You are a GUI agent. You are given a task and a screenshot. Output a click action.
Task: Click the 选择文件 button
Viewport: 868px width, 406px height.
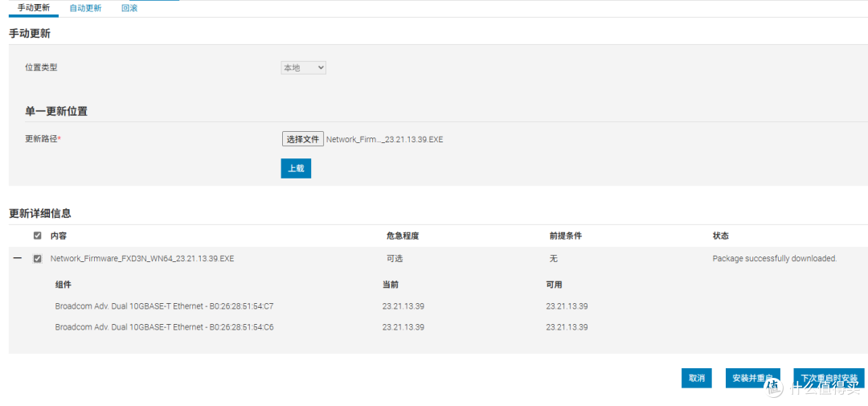click(x=303, y=139)
